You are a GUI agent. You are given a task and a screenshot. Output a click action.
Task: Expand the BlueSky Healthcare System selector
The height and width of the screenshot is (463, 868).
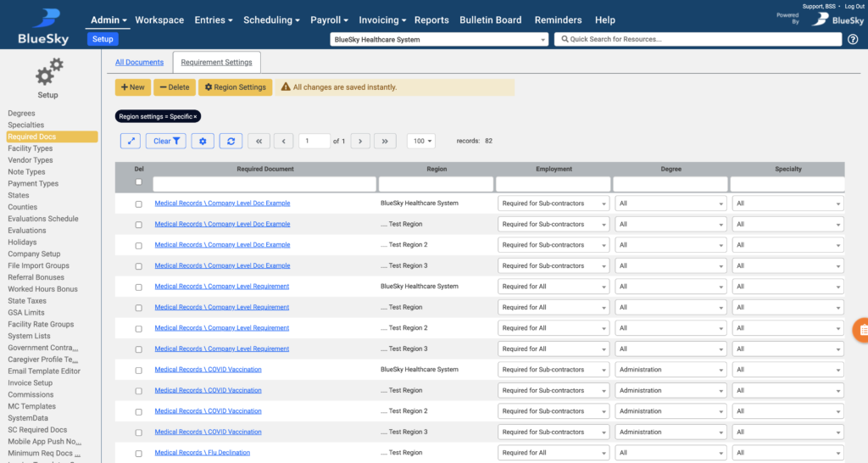coord(439,40)
